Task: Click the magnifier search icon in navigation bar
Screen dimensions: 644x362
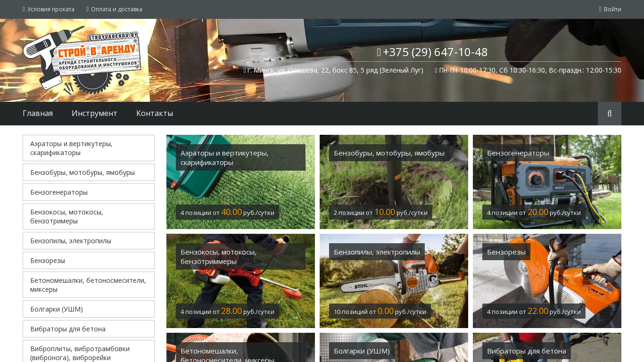Action: 610,114
